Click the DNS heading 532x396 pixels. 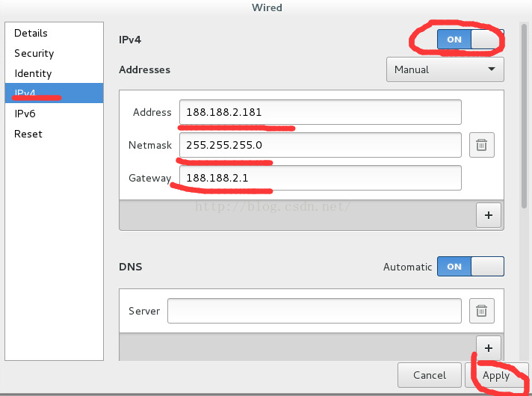(131, 267)
